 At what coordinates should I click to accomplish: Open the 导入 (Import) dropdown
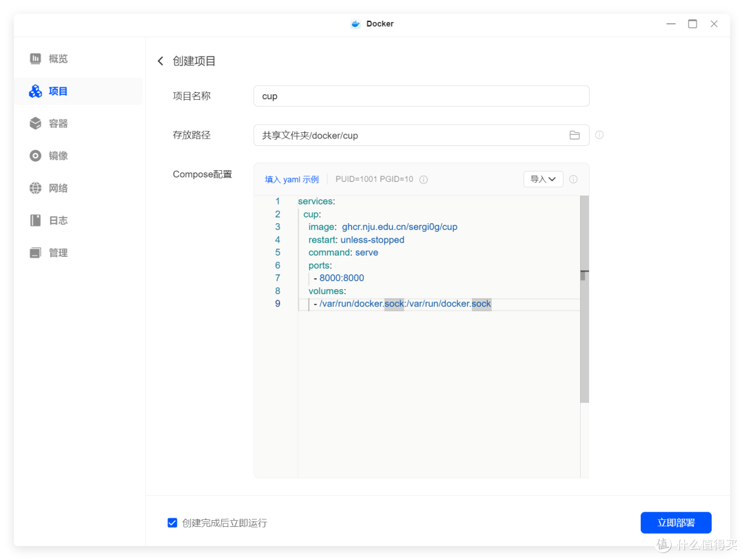point(544,178)
